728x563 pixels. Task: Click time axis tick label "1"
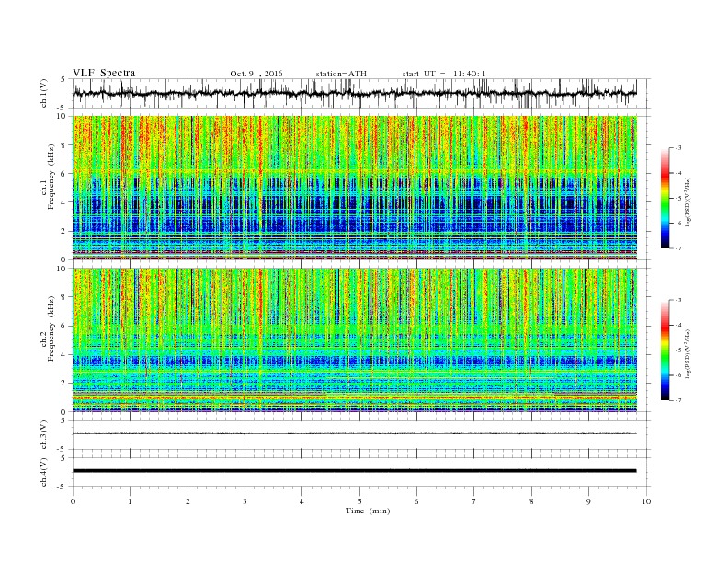point(130,501)
